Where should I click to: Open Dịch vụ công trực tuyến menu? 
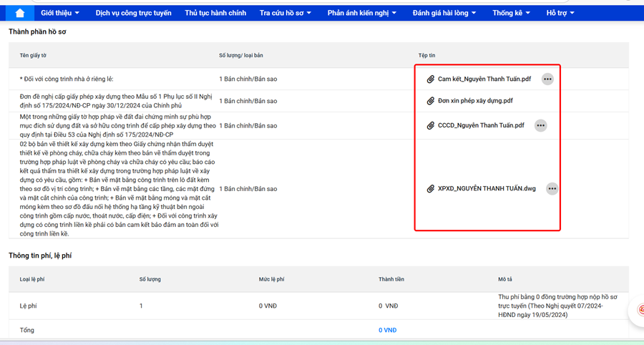(134, 13)
